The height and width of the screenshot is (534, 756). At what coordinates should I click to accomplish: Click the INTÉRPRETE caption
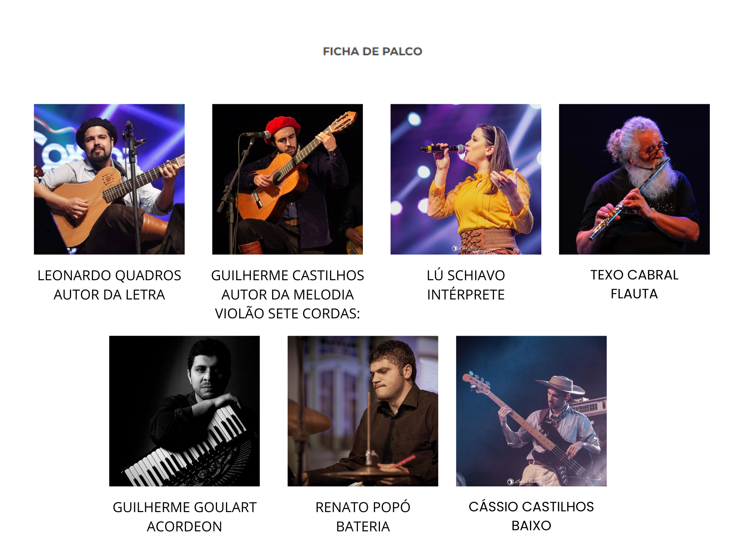click(466, 295)
